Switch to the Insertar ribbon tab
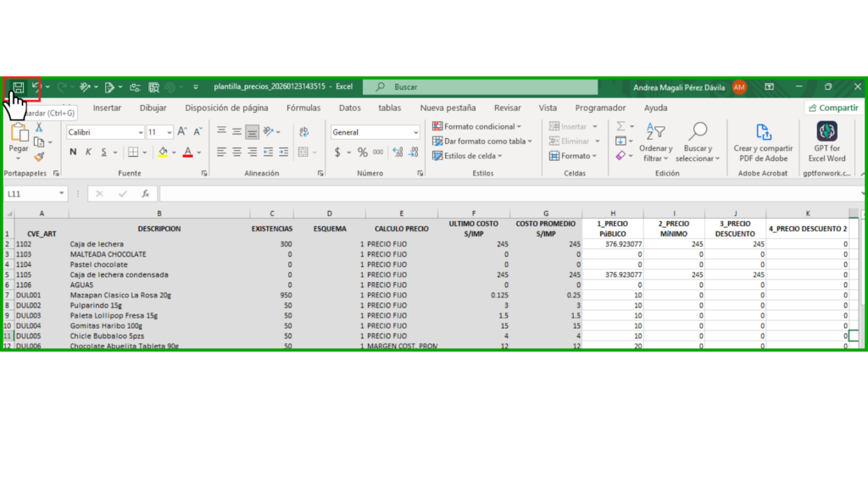The height and width of the screenshot is (488, 868). (107, 108)
